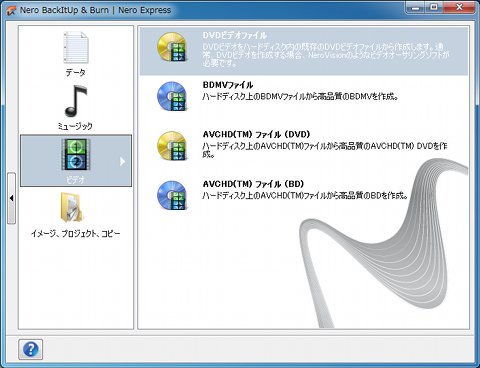This screenshot has width=480, height=368.
Task: Click the データ label
Action: [x=76, y=72]
